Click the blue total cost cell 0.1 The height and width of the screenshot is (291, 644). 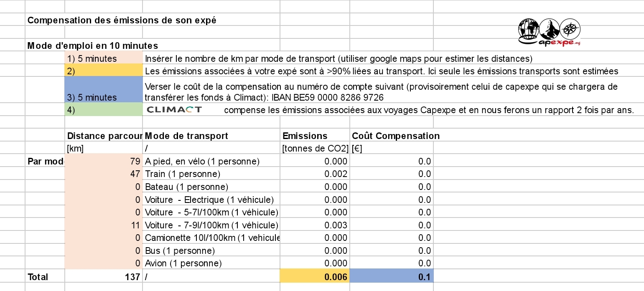click(392, 276)
